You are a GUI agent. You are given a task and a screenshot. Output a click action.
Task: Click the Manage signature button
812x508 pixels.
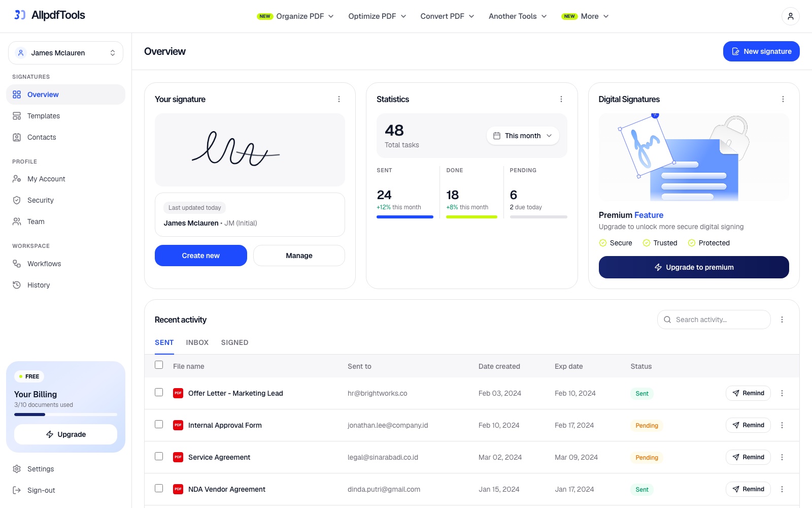pyautogui.click(x=299, y=256)
